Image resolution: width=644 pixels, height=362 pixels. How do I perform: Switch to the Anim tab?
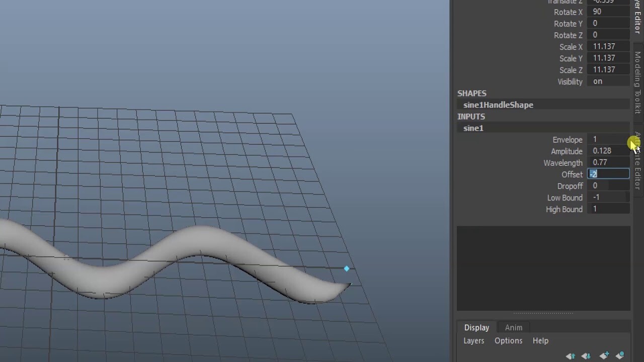[513, 327]
